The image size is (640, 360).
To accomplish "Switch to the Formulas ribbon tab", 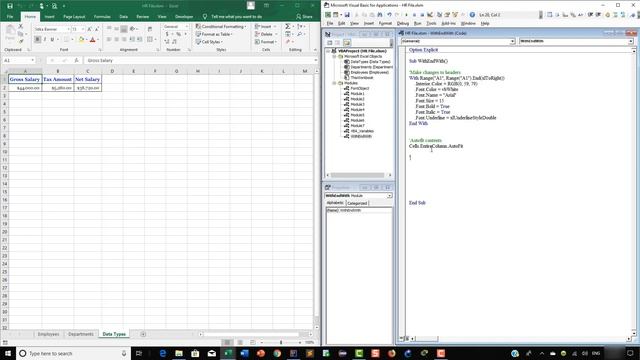I will pos(102,17).
